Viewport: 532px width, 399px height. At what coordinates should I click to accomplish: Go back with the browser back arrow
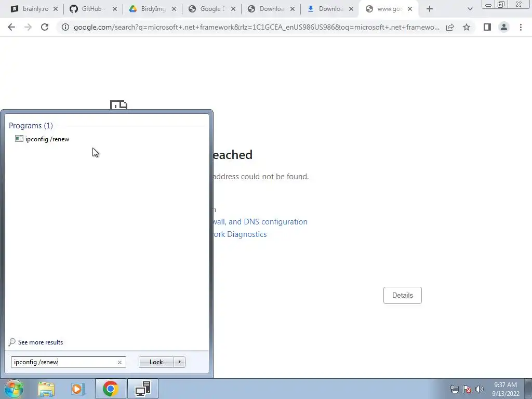(11, 27)
